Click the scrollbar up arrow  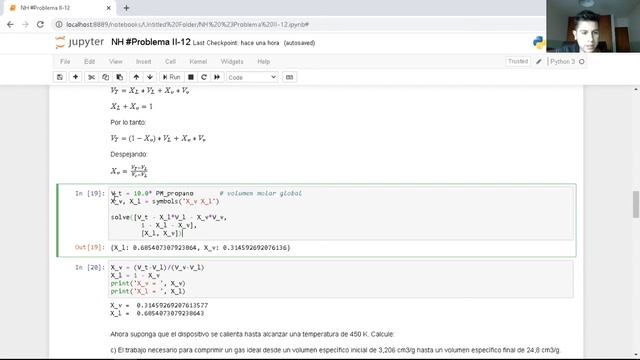[636, 89]
